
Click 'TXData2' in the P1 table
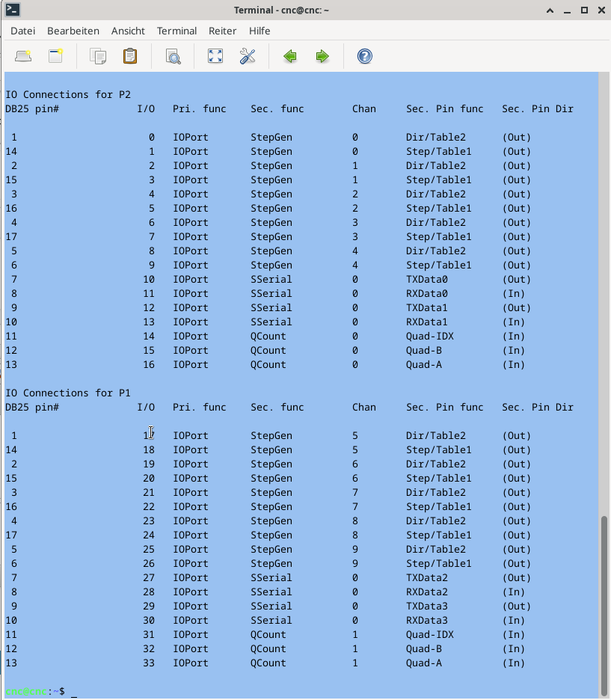[427, 577]
